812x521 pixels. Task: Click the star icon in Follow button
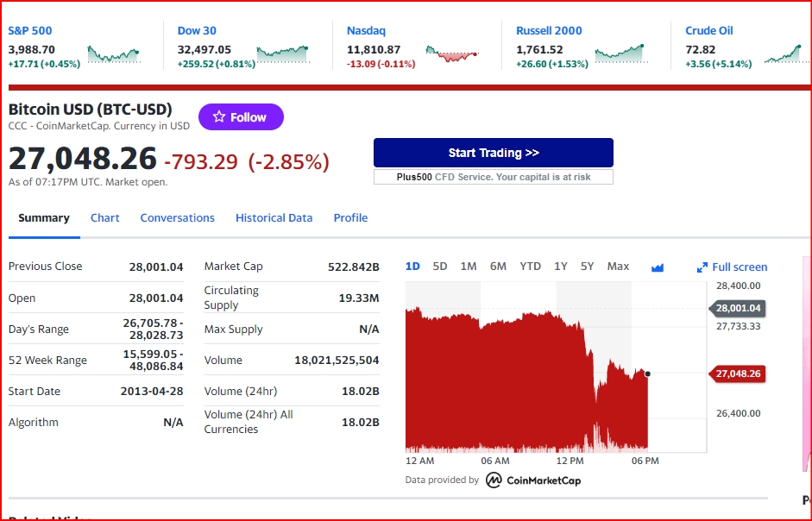(x=219, y=117)
